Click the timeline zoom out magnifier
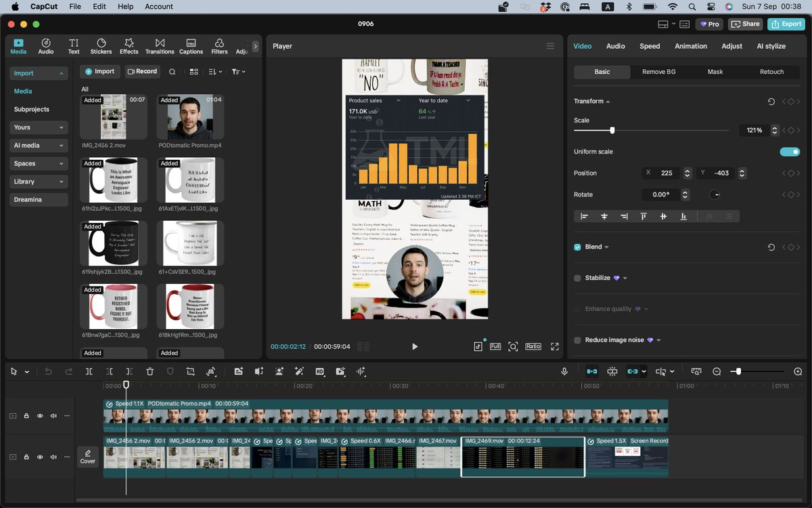The width and height of the screenshot is (812, 508). click(717, 371)
